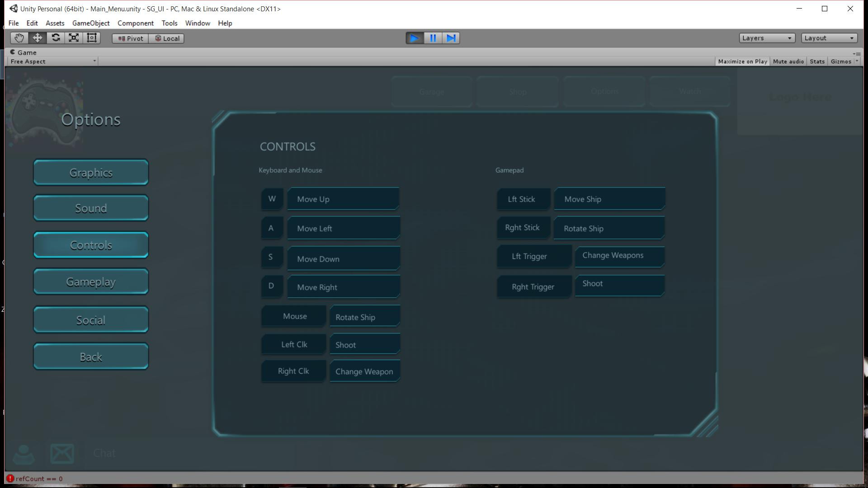Select the Rect transform tool

pyautogui.click(x=92, y=38)
